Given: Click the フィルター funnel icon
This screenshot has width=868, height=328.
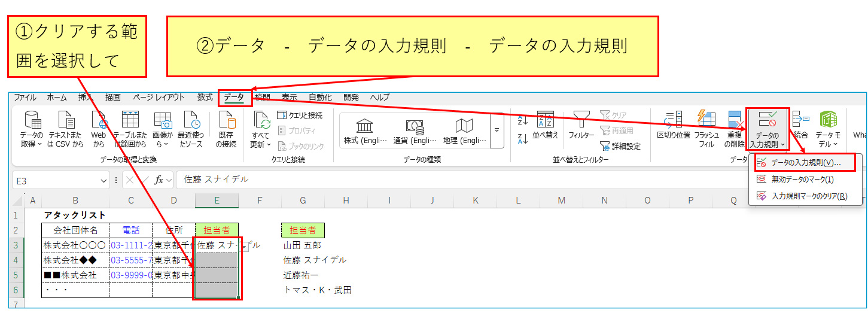Looking at the screenshot, I should pos(581,120).
